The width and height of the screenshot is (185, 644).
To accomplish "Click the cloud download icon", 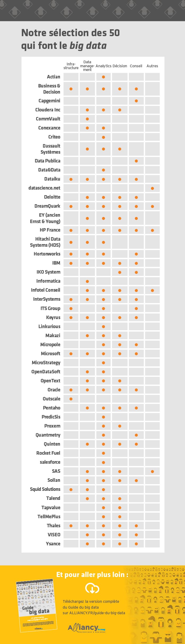I will (92, 588).
